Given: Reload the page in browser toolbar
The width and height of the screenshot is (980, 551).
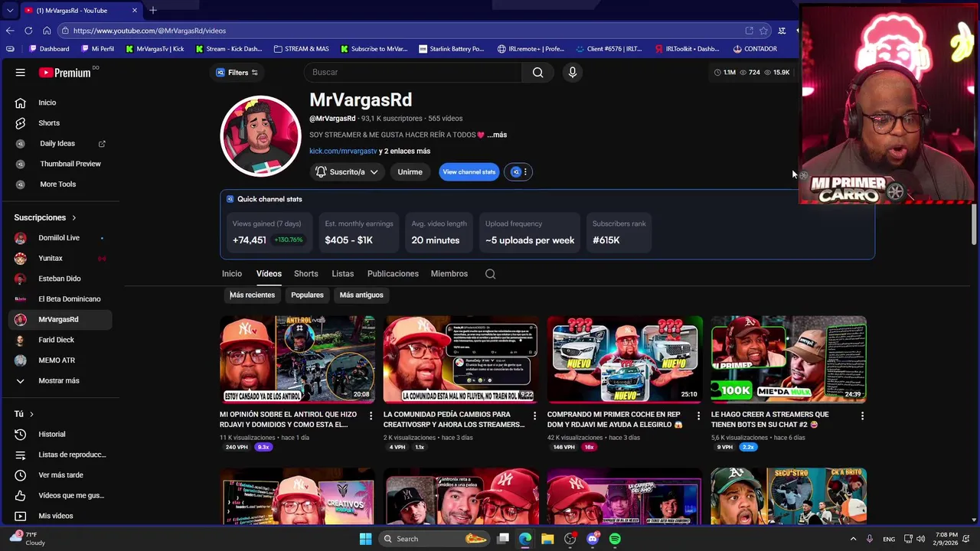Looking at the screenshot, I should tap(28, 31).
